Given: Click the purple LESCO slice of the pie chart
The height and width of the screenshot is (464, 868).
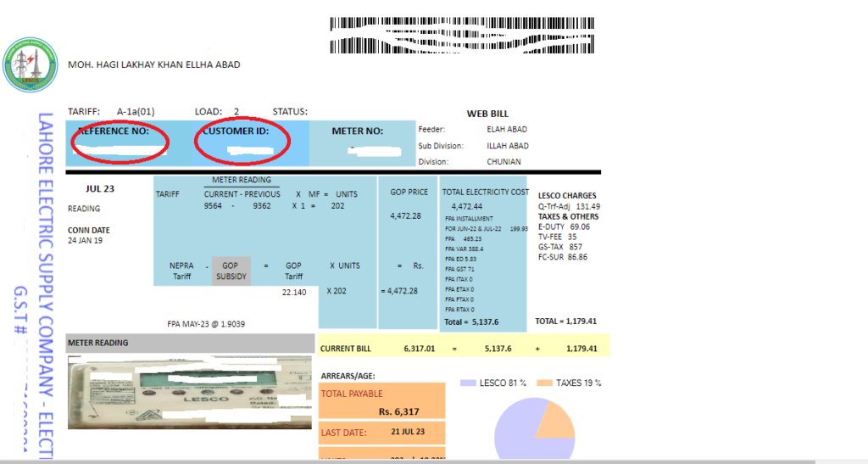Looking at the screenshot, I should click(518, 433).
